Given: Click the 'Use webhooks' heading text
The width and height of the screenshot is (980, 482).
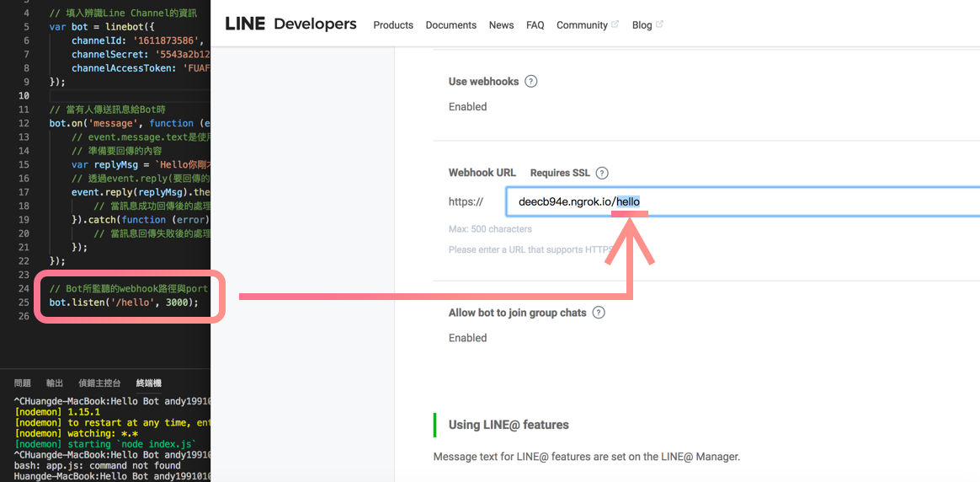Looking at the screenshot, I should point(484,81).
